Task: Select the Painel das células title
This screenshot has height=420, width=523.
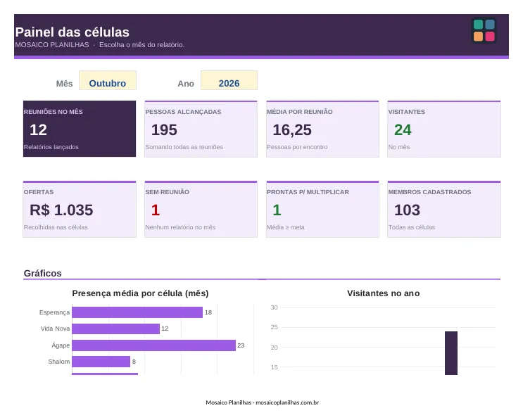Action: [x=72, y=32]
